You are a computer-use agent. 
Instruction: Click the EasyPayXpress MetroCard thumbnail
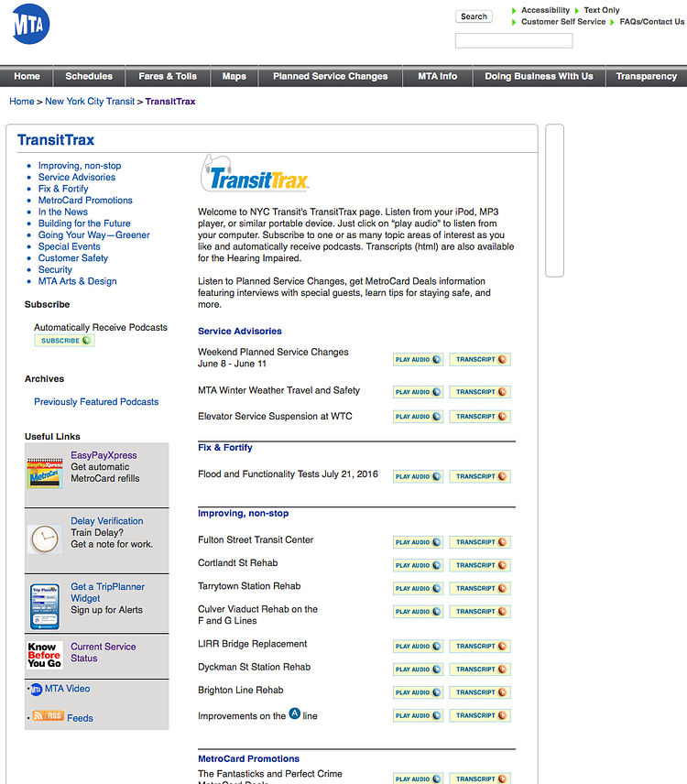coord(45,473)
